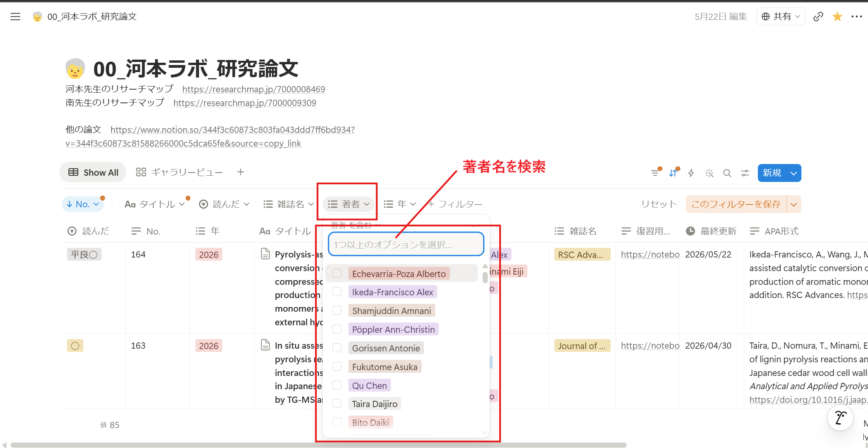The height and width of the screenshot is (448, 868).
Task: Open the No. sort dropdown chip
Action: tap(83, 204)
